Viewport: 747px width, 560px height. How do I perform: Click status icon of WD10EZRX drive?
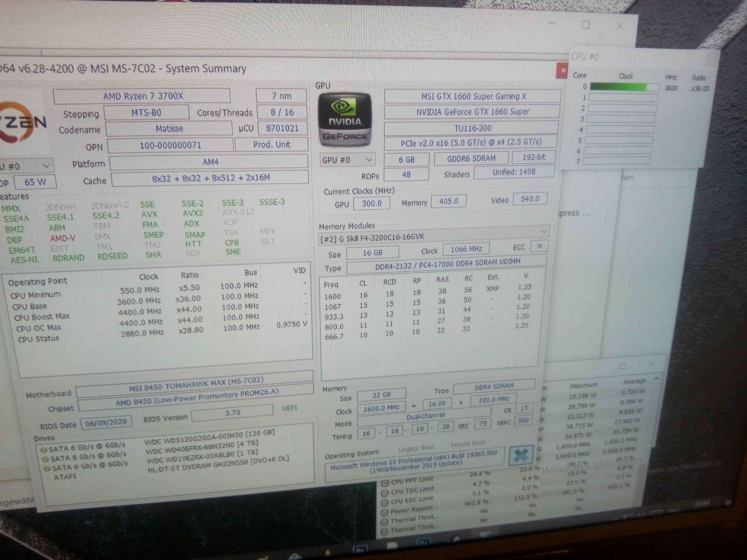coord(47,468)
